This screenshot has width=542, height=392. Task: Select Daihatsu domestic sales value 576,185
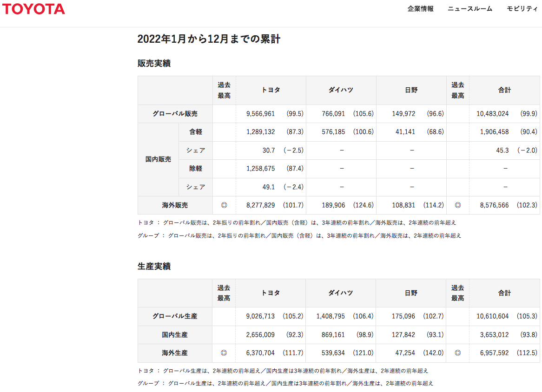click(x=333, y=132)
